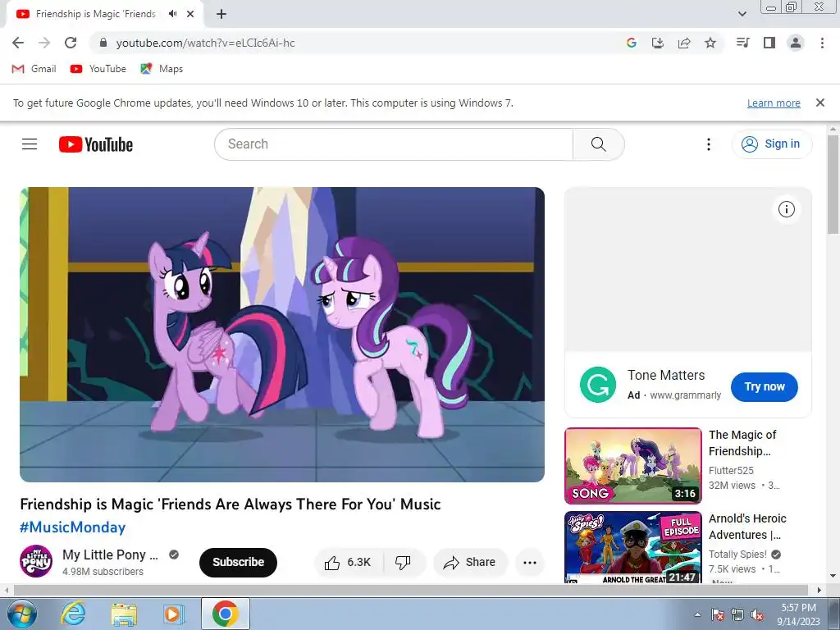This screenshot has height=630, width=840.
Task: Click Google icon in address bar
Action: [x=632, y=43]
